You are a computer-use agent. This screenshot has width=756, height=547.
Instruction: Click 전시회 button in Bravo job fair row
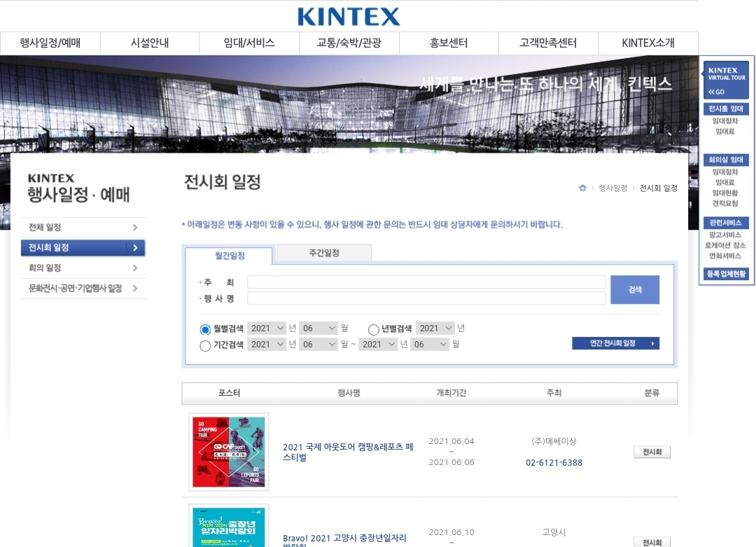(x=652, y=542)
